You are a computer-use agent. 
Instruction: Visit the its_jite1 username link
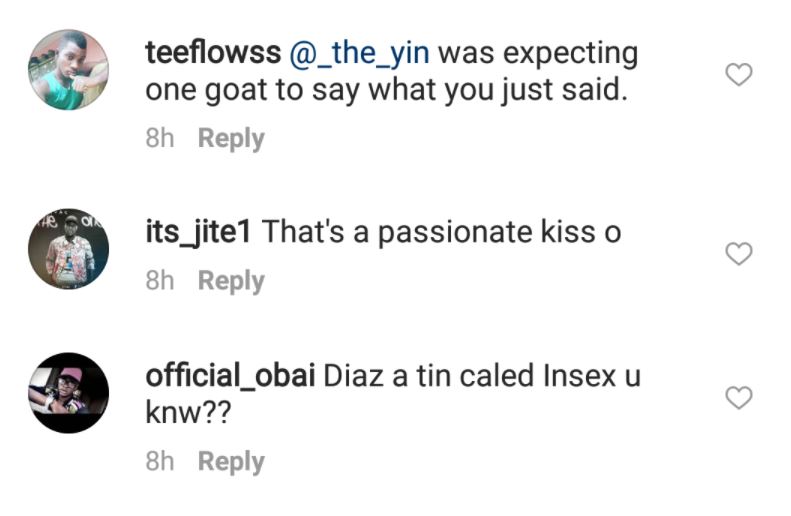pyautogui.click(x=200, y=232)
